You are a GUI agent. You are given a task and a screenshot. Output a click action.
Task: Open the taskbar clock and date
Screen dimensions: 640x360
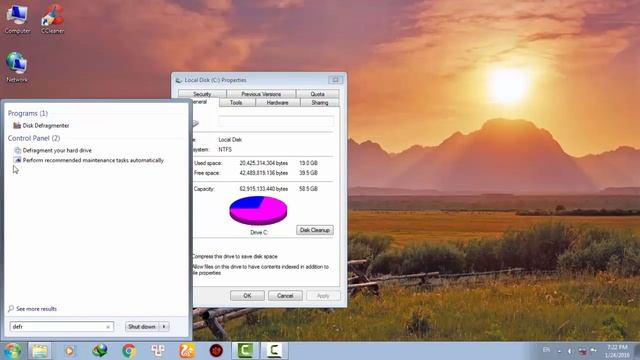[617, 351]
